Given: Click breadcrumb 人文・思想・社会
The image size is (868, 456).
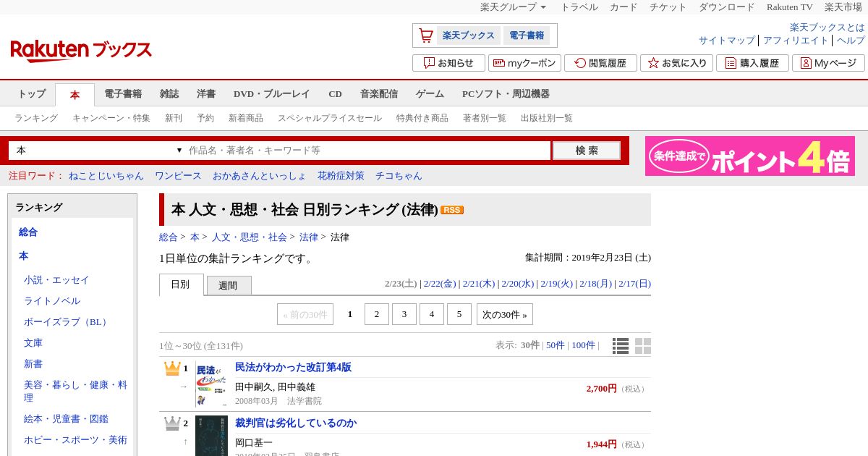Looking at the screenshot, I should (x=249, y=237).
